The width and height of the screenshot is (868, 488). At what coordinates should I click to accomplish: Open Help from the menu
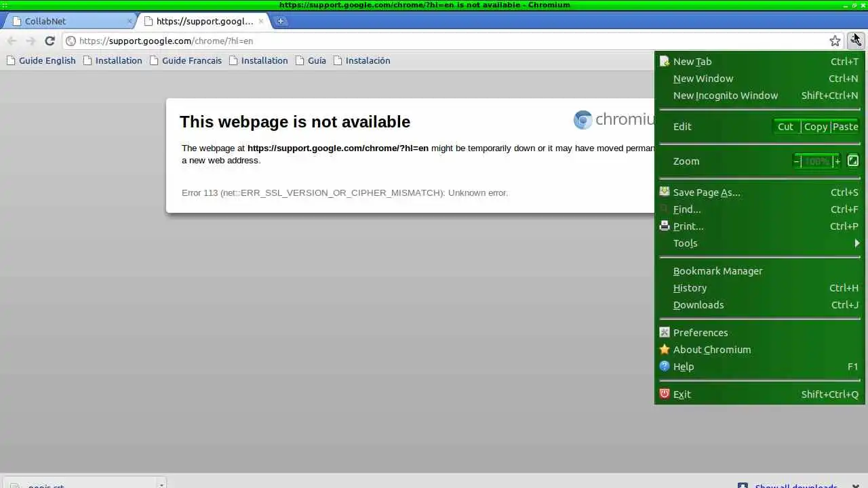click(x=759, y=367)
